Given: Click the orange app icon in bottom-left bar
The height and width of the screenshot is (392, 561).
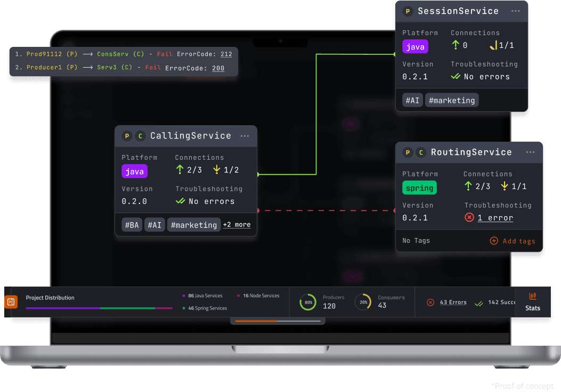Looking at the screenshot, I should (x=11, y=302).
